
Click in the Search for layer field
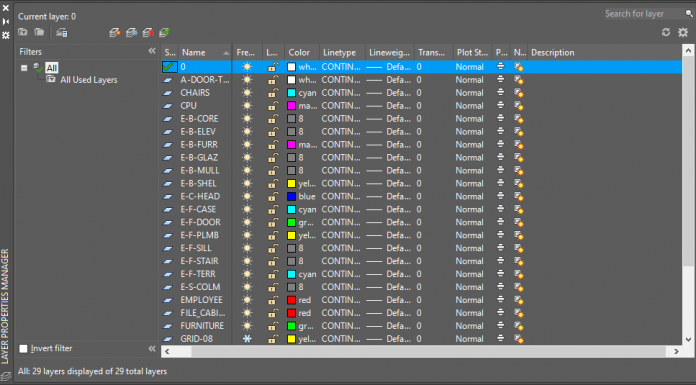coord(644,14)
